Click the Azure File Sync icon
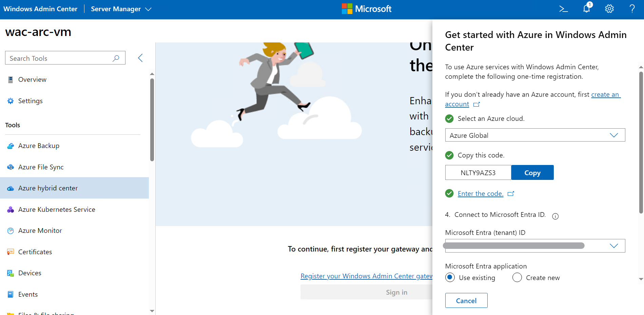The image size is (644, 315). point(11,167)
